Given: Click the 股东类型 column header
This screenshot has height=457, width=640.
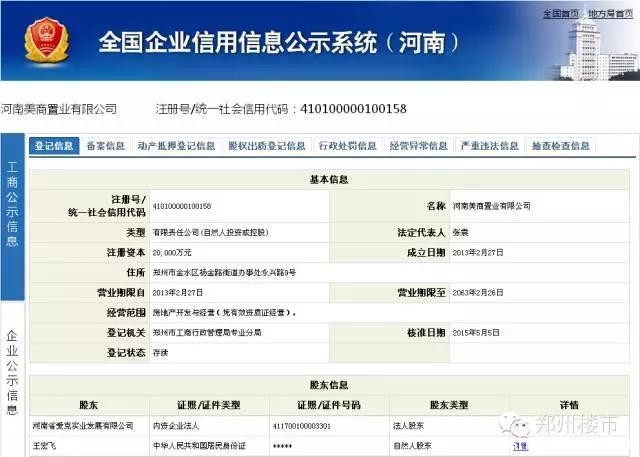Looking at the screenshot, I should tap(449, 405).
